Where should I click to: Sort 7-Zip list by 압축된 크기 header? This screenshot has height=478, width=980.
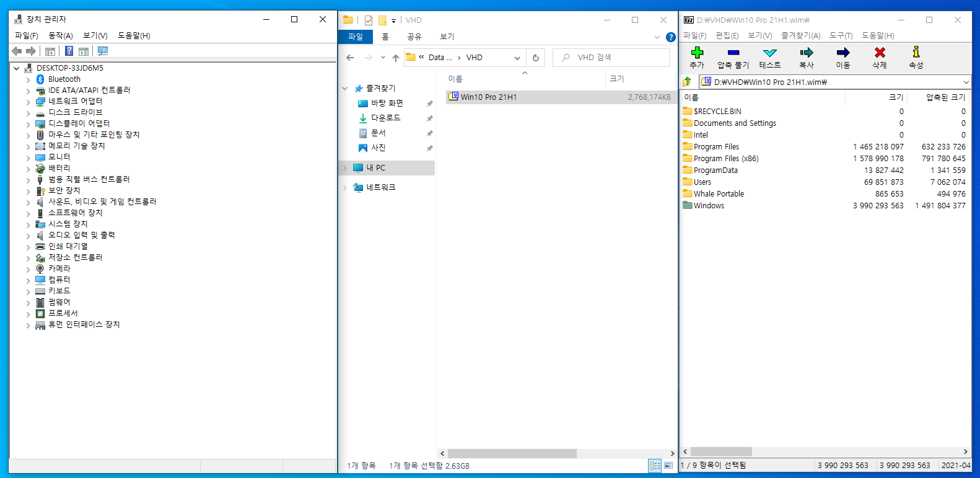pos(938,97)
